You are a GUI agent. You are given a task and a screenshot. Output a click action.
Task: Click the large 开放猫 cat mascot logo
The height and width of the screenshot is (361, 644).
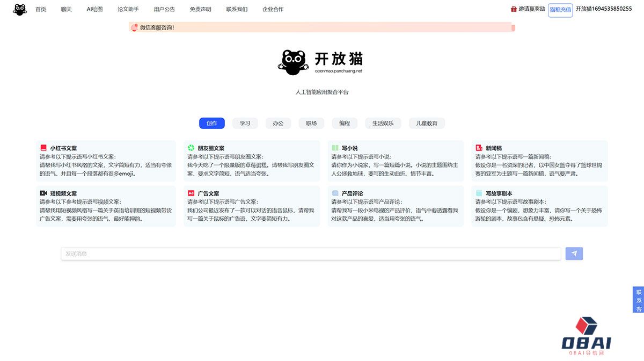tap(294, 62)
